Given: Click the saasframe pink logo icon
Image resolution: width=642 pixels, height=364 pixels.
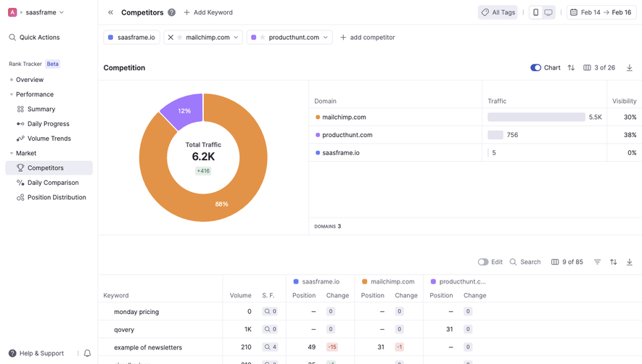Looking at the screenshot, I should (x=12, y=12).
